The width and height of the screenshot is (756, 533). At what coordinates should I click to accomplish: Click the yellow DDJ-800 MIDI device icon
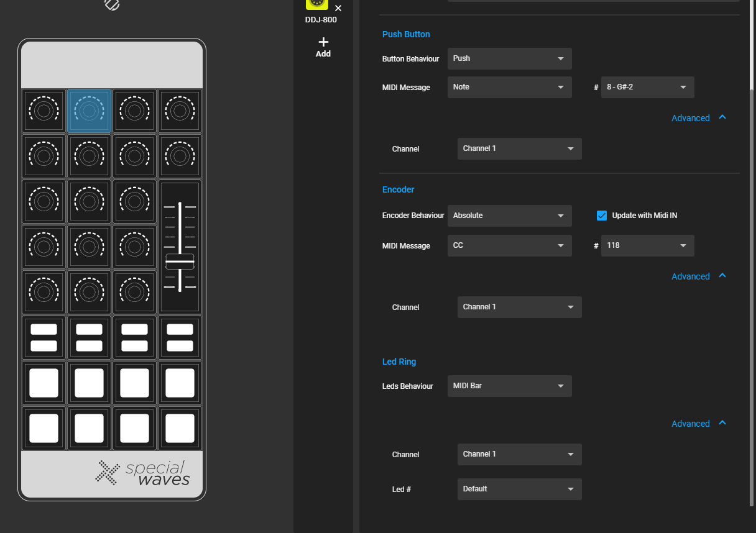click(316, 4)
